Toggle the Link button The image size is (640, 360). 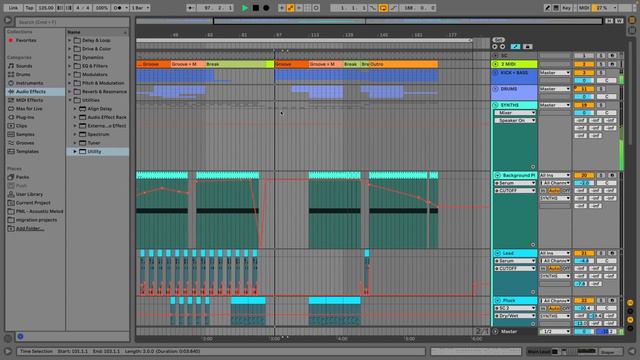[13, 8]
